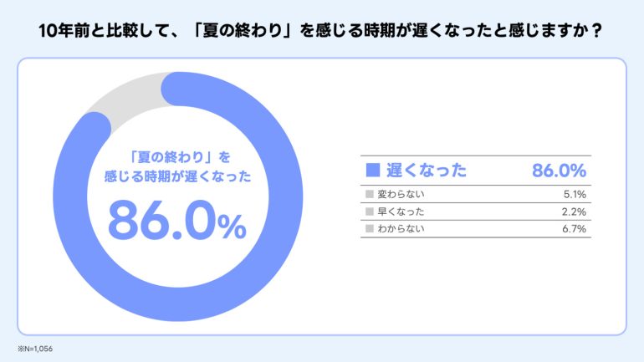Click the 86.0% value in the legend
Image resolution: width=644 pixels, height=362 pixels.
[x=558, y=171]
